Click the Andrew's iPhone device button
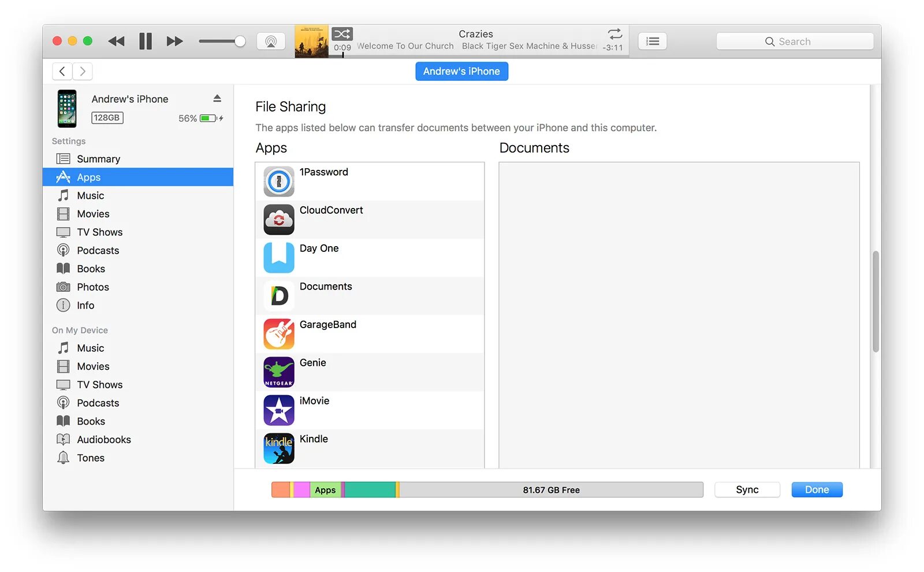Viewport: 924px width, 572px height. coord(461,71)
